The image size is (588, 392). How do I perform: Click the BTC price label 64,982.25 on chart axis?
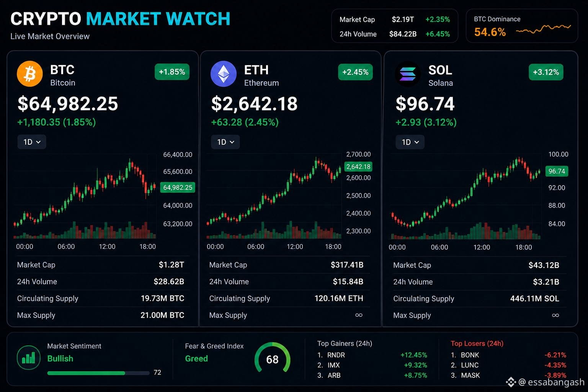pos(178,187)
